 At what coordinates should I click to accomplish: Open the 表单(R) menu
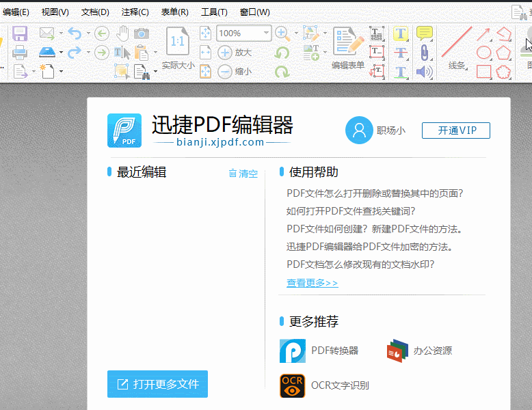(175, 12)
